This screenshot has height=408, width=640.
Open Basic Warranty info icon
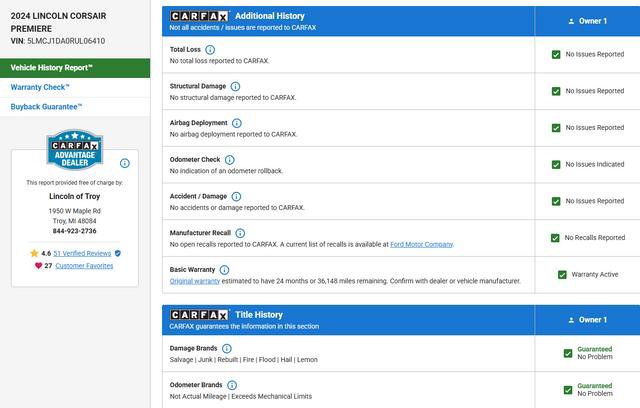(x=224, y=270)
